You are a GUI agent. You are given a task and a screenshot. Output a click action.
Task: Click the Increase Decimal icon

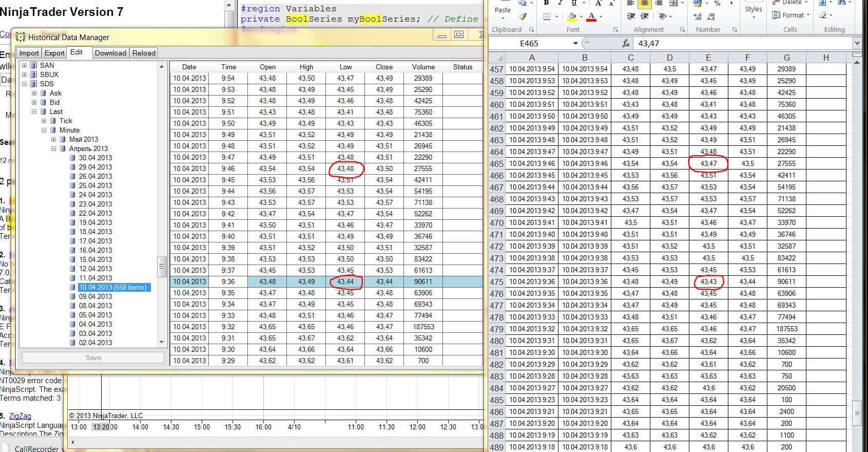[698, 16]
